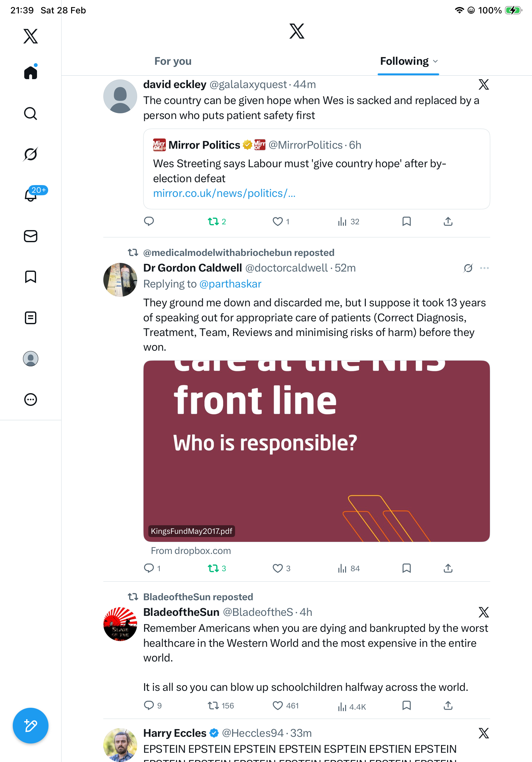Open more options on Dr Gordon Caldwell post
The height and width of the screenshot is (762, 532).
pos(484,268)
